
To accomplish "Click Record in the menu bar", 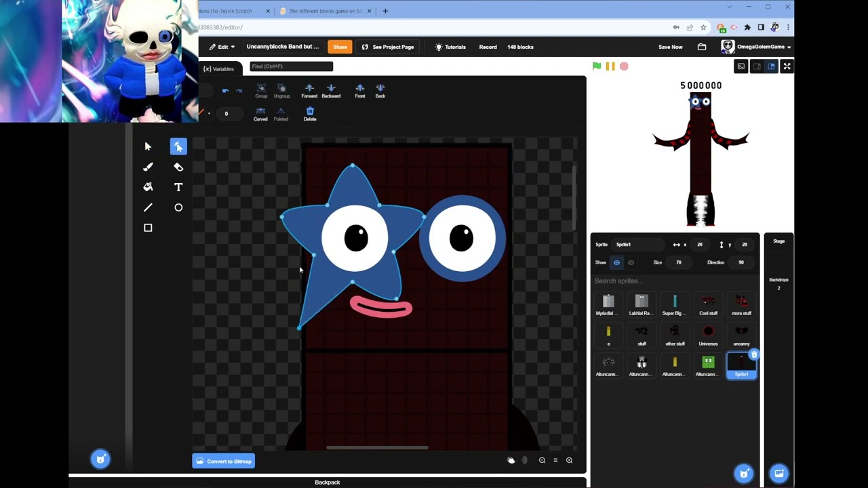I will pos(488,47).
